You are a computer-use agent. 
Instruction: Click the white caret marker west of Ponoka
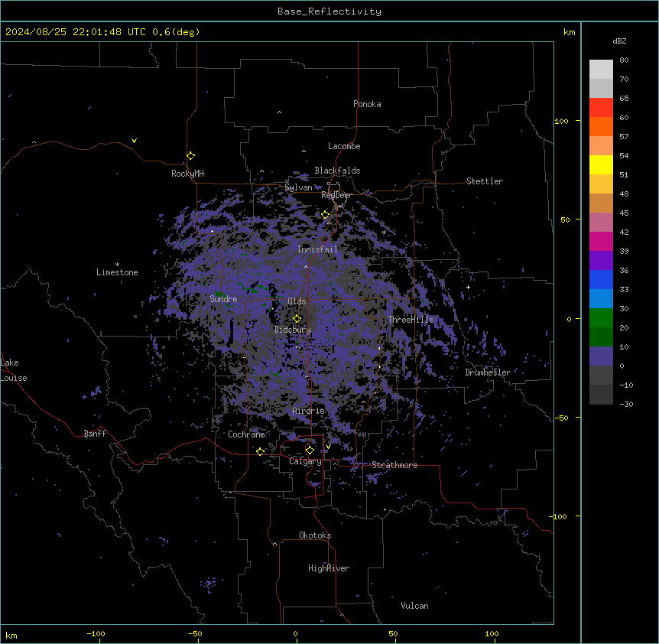(x=280, y=112)
